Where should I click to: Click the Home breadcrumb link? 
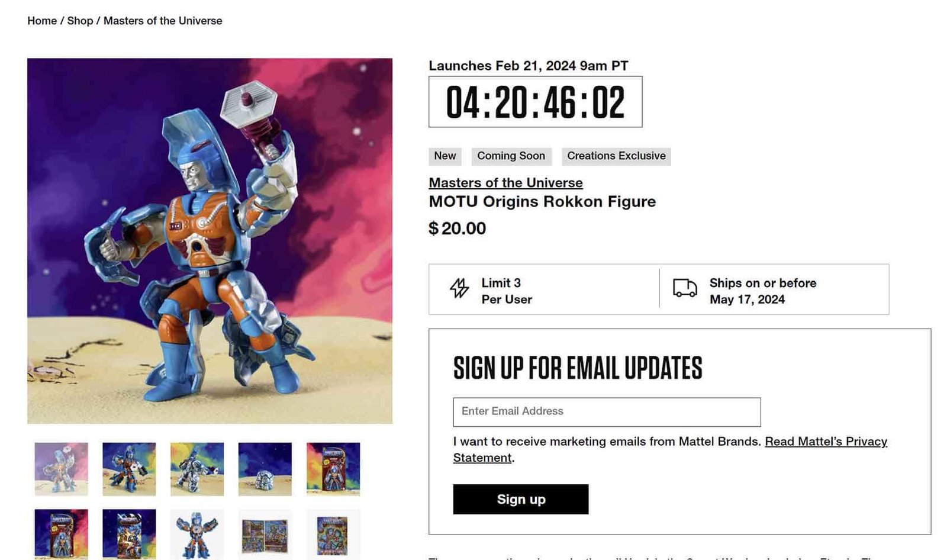[41, 20]
